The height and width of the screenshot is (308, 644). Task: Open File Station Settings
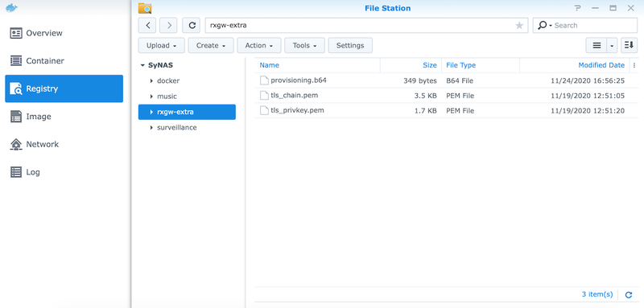pyautogui.click(x=350, y=46)
